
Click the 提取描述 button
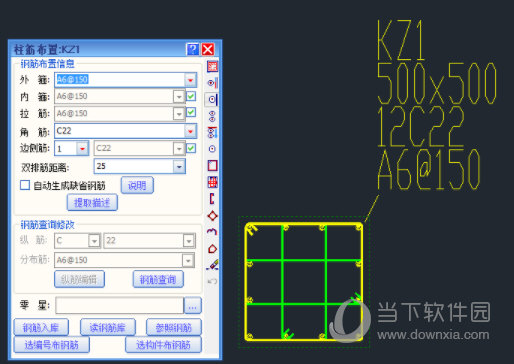(x=92, y=202)
